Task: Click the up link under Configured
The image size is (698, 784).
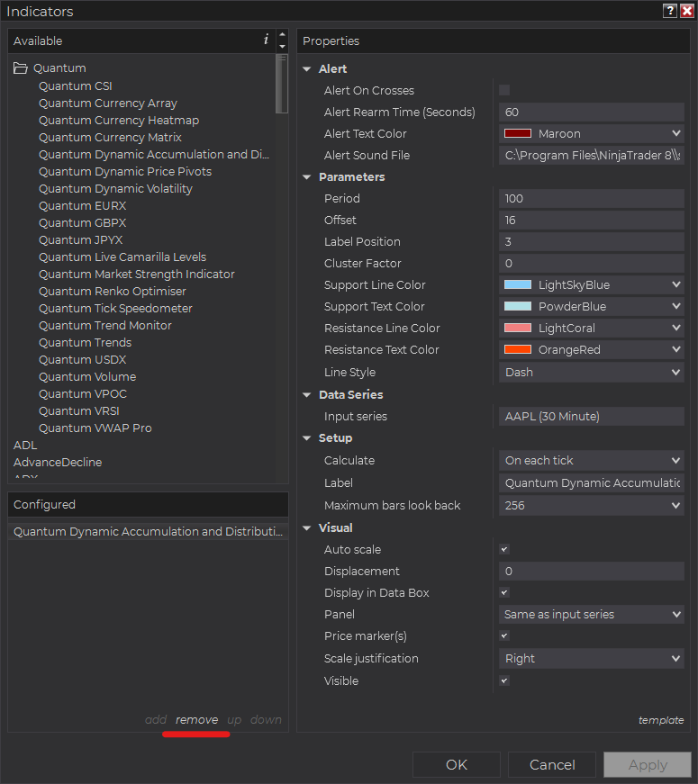Action: (x=234, y=719)
